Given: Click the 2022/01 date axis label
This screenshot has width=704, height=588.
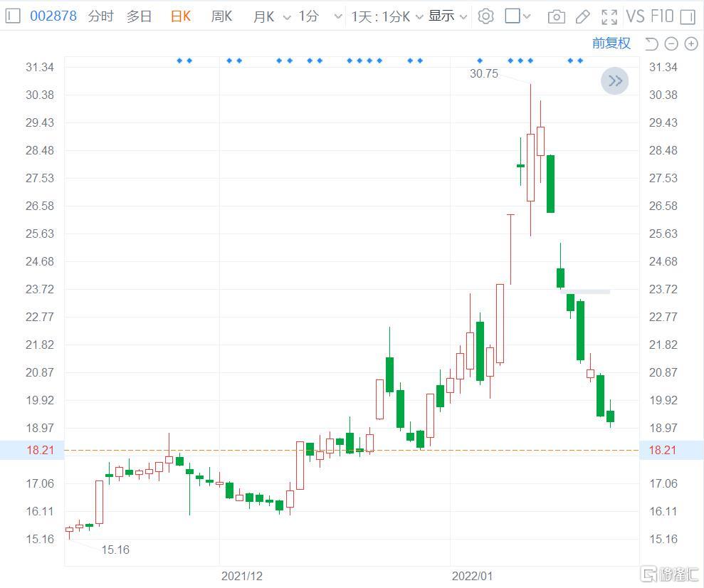Looking at the screenshot, I should (472, 576).
